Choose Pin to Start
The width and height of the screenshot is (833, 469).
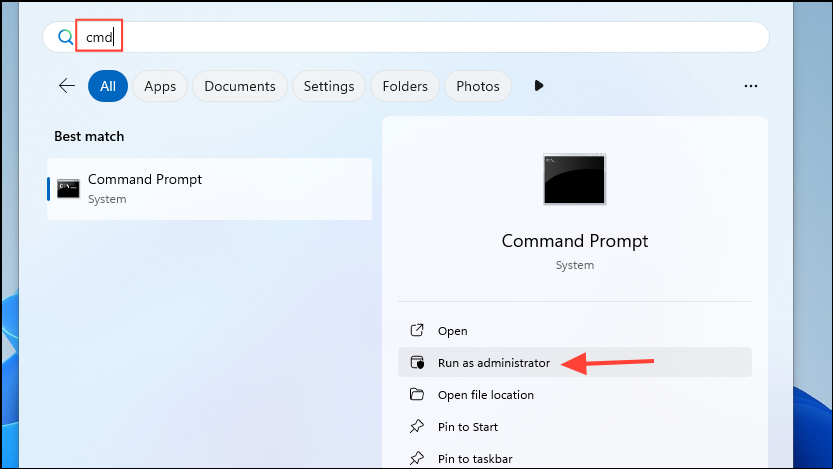575,427
